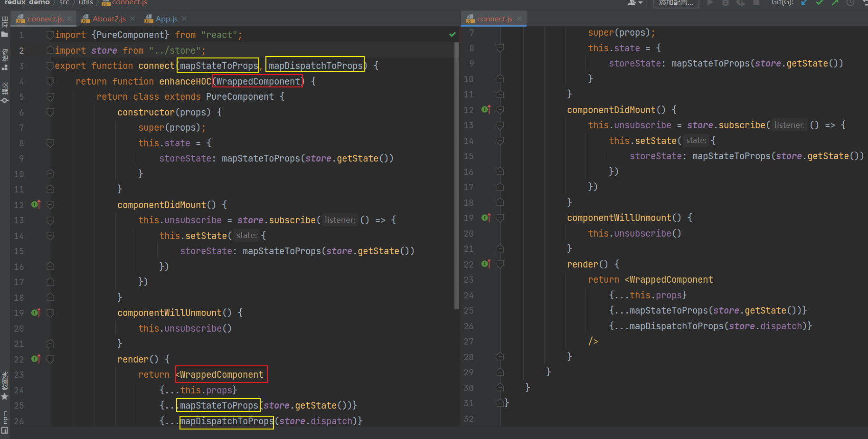Image resolution: width=868 pixels, height=439 pixels.
Task: Close the connect.js tab in right editor
Action: (519, 19)
